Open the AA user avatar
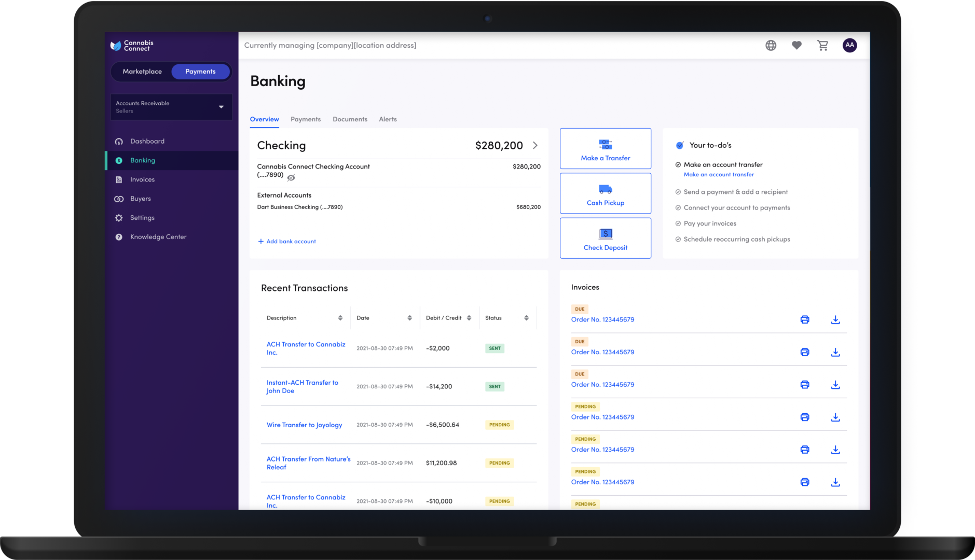This screenshot has width=975, height=560. (x=849, y=45)
